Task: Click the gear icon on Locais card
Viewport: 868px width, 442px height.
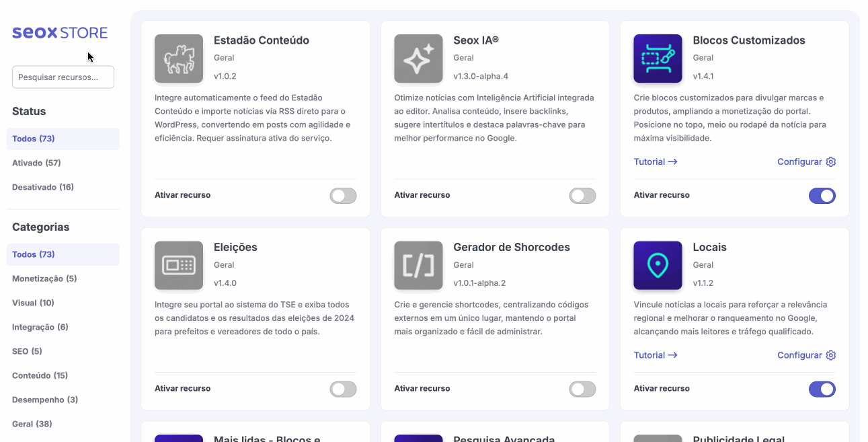Action: click(x=831, y=355)
